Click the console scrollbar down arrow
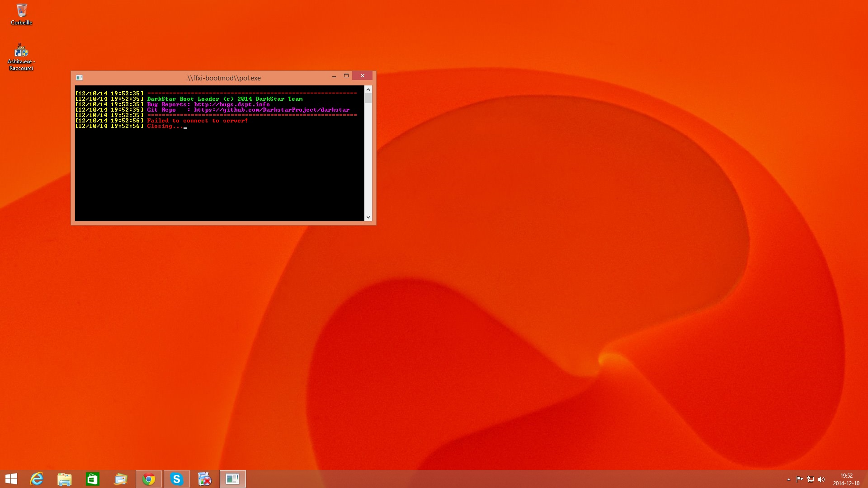 coord(368,217)
